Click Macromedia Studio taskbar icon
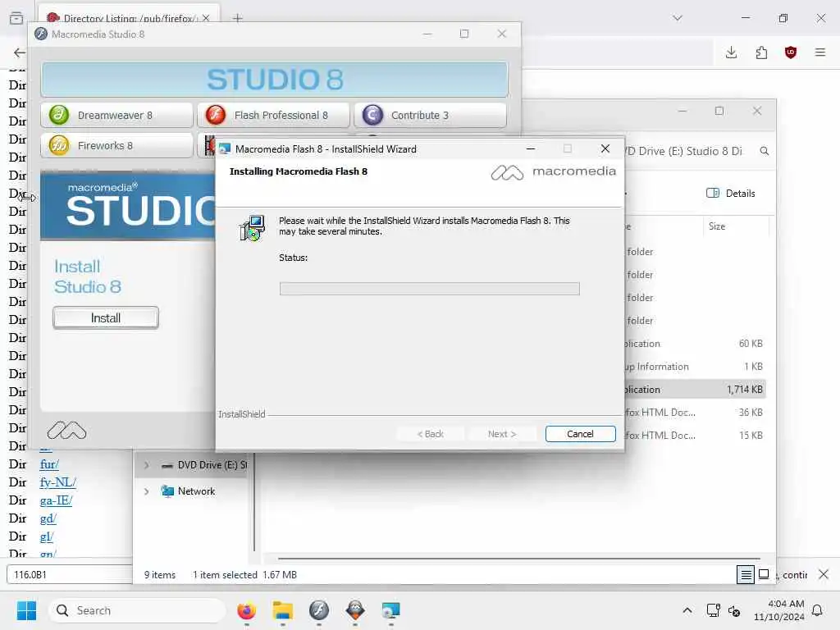 319,610
